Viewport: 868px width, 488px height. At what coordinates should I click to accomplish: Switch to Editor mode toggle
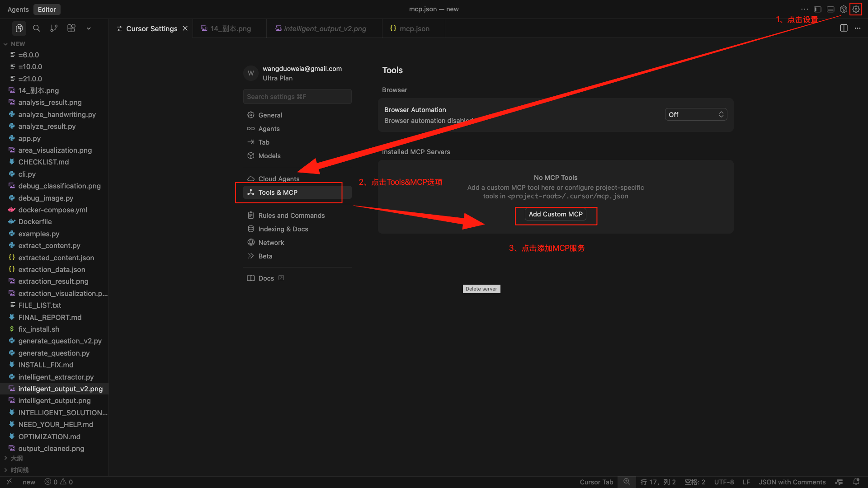47,9
